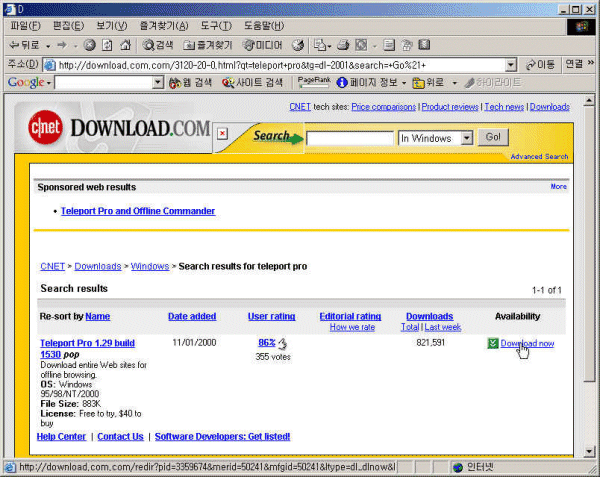Click the mail toolbar icon
Screen dimensions: 600x477
tap(319, 45)
